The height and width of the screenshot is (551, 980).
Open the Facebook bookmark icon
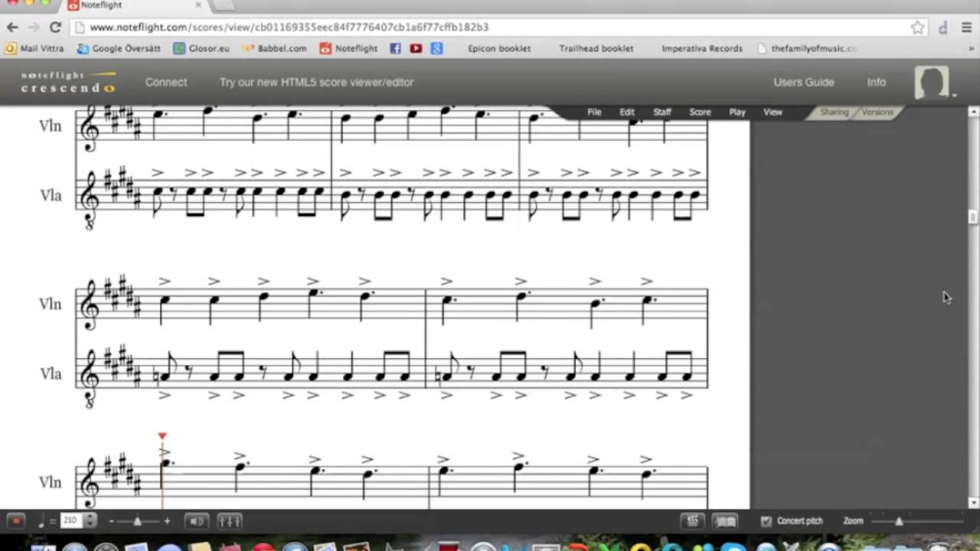(395, 48)
